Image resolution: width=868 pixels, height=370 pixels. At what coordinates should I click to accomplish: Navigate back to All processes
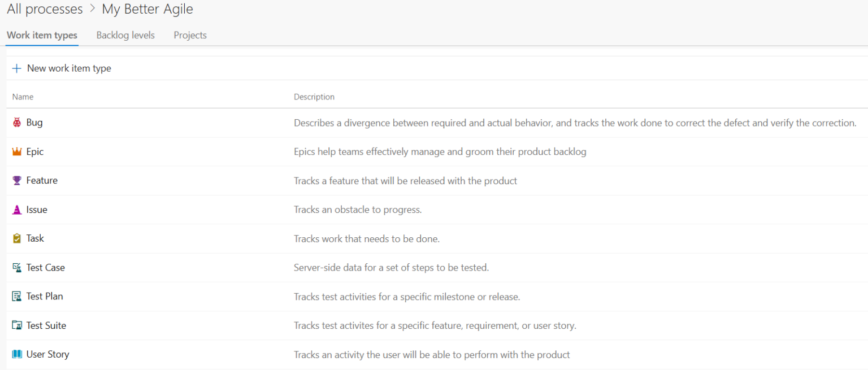[x=45, y=9]
